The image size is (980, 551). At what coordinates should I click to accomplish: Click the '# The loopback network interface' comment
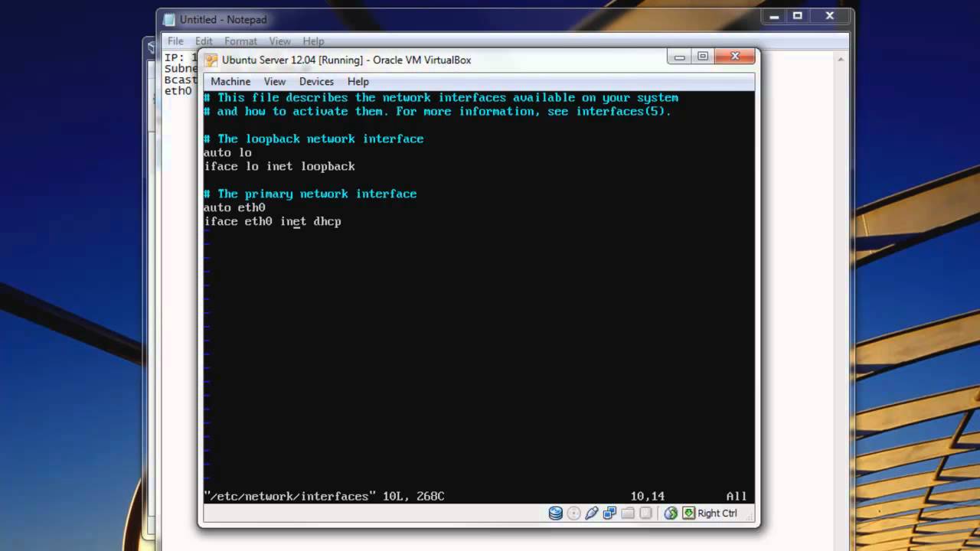pos(313,139)
